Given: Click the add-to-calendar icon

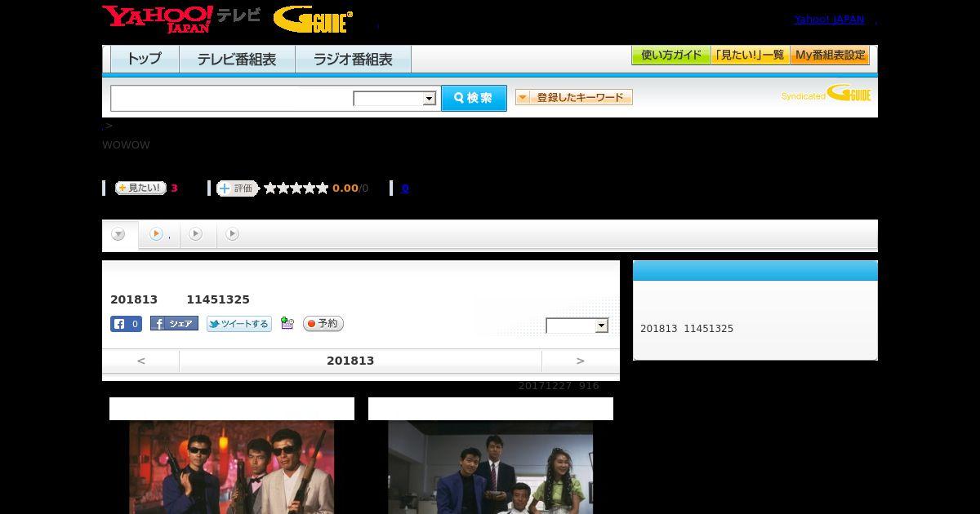Looking at the screenshot, I should (x=287, y=323).
